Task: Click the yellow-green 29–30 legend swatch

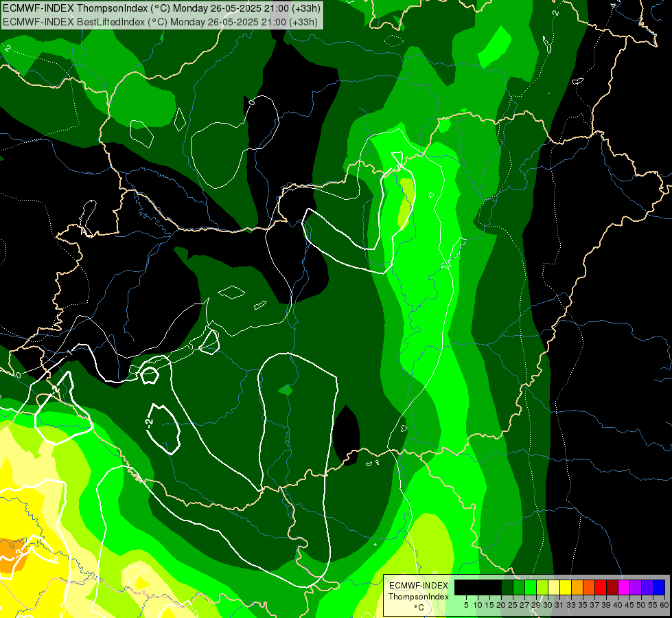Action: point(542,587)
